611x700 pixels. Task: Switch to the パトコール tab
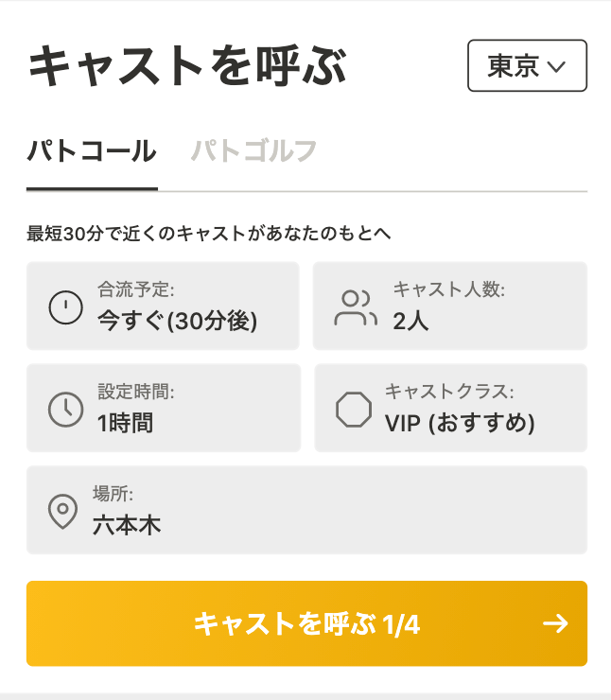92,151
